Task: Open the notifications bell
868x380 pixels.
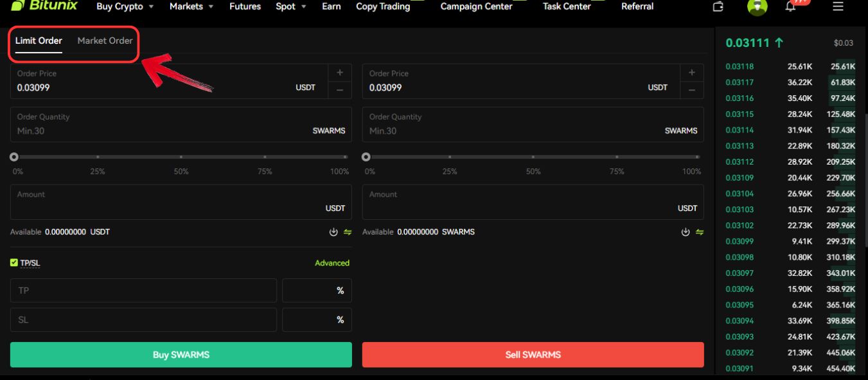Action: click(x=791, y=6)
